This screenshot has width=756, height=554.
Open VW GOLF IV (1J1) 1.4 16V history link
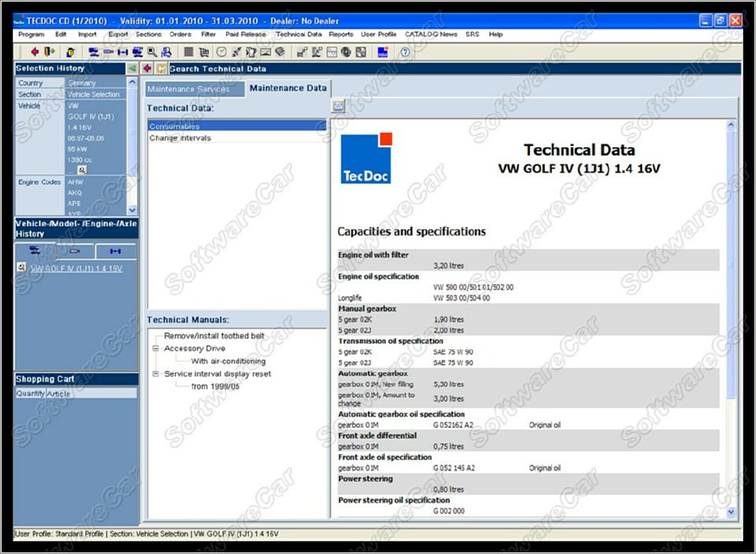(76, 268)
